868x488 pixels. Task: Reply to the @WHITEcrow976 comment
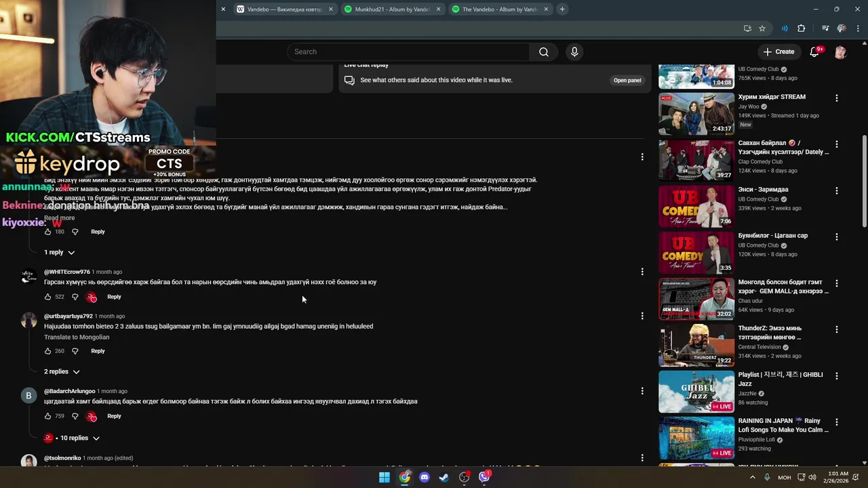[114, 297]
